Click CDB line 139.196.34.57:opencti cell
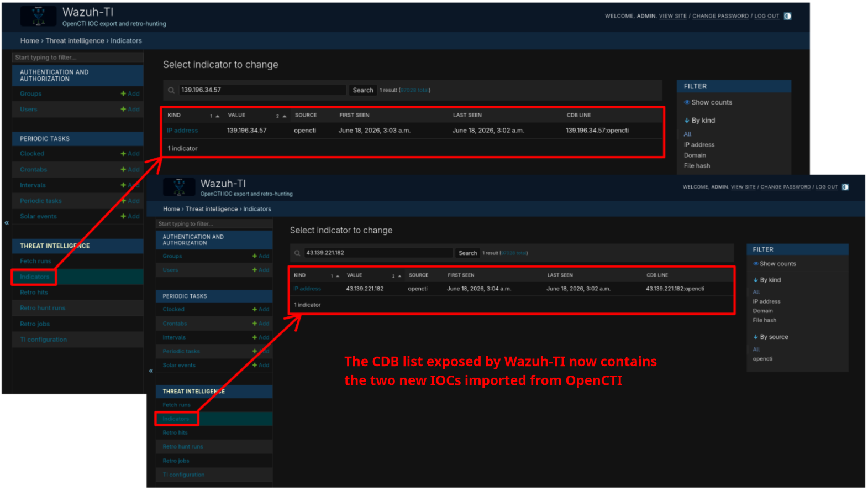Viewport: 868px width, 490px height. (x=597, y=131)
